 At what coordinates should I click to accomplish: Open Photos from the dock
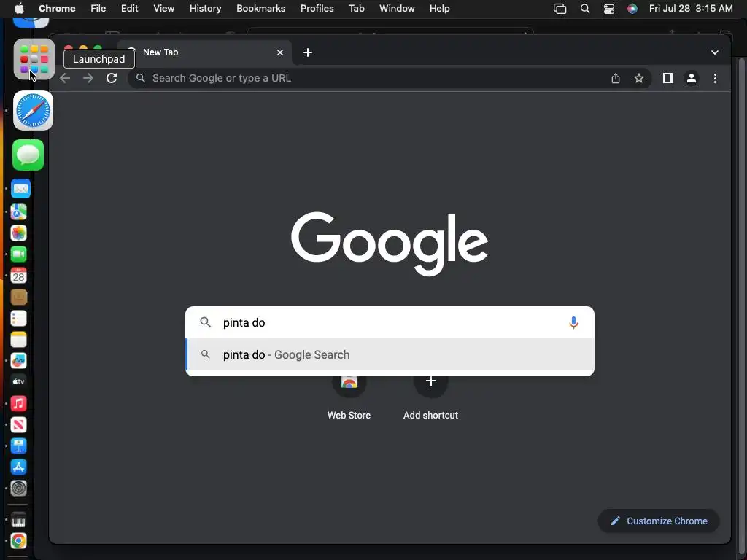[18, 233]
